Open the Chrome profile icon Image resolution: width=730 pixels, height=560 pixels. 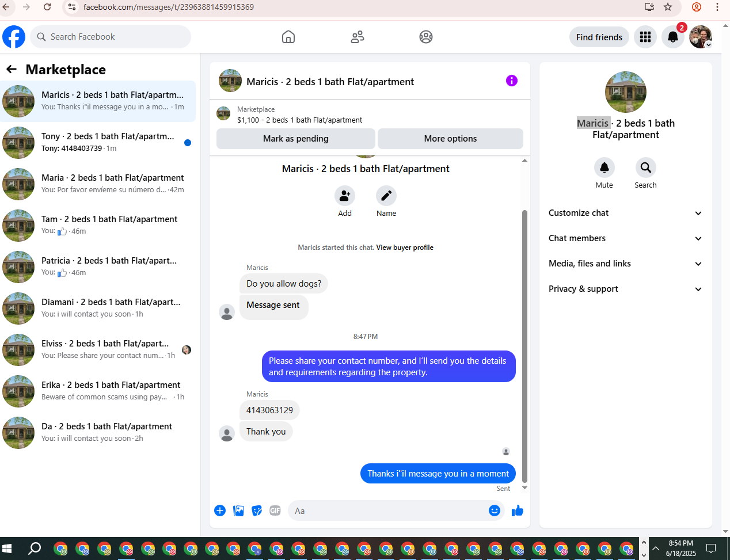697,7
